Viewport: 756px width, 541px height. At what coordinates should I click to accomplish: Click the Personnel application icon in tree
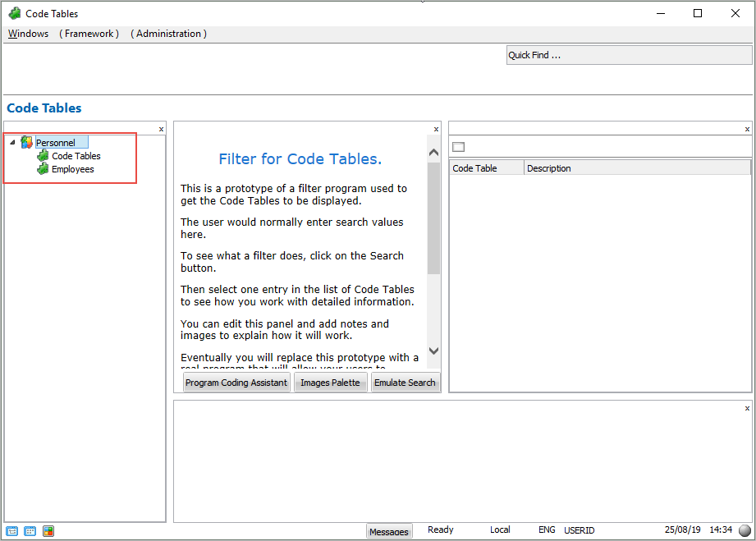(x=27, y=142)
